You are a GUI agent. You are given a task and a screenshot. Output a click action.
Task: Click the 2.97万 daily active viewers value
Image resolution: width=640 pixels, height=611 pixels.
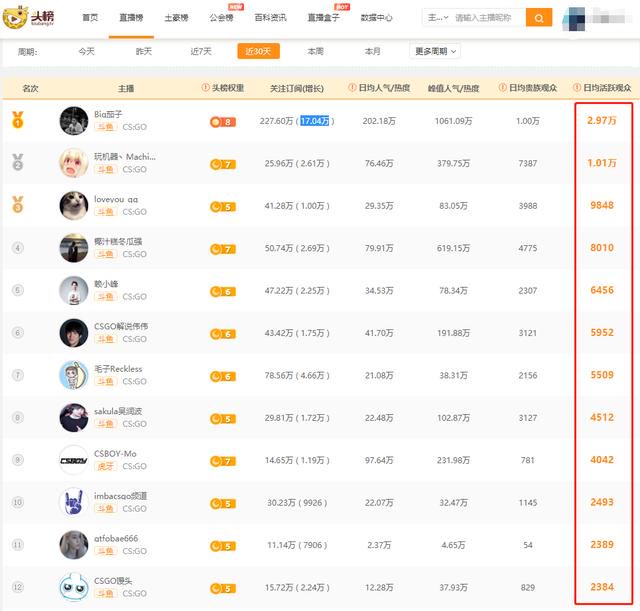602,120
